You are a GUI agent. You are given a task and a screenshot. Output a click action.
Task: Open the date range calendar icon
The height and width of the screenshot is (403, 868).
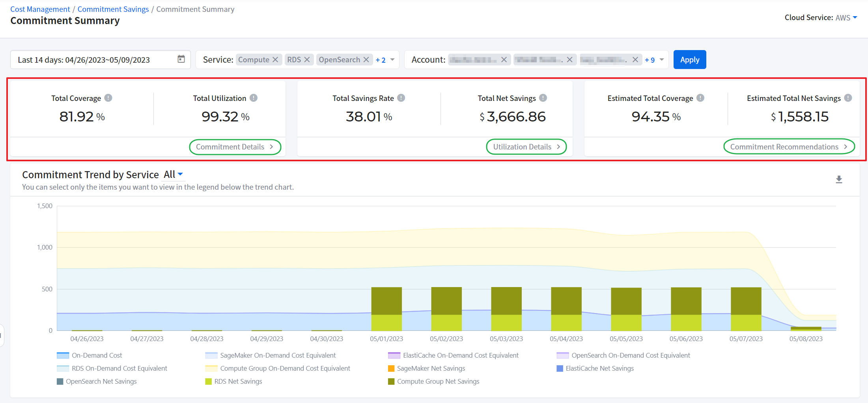[x=181, y=59]
